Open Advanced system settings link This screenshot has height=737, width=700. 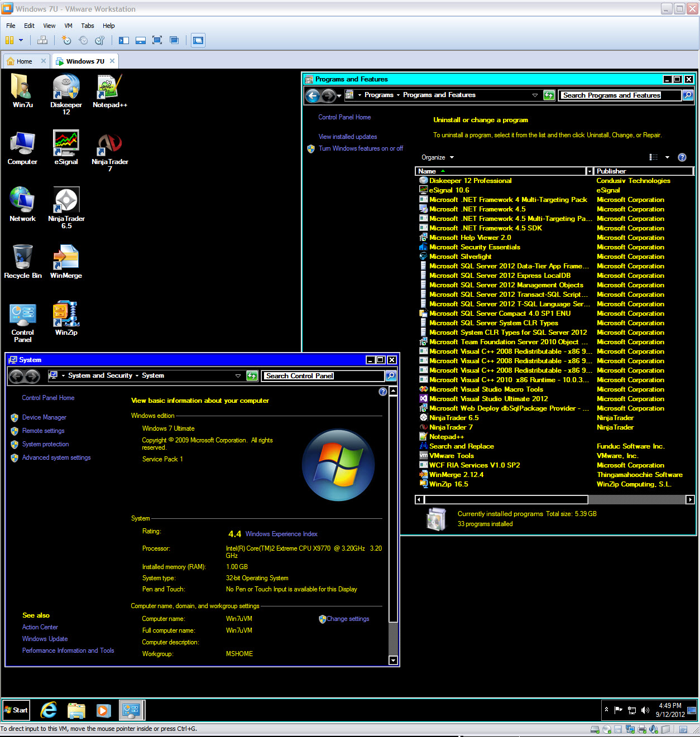56,457
